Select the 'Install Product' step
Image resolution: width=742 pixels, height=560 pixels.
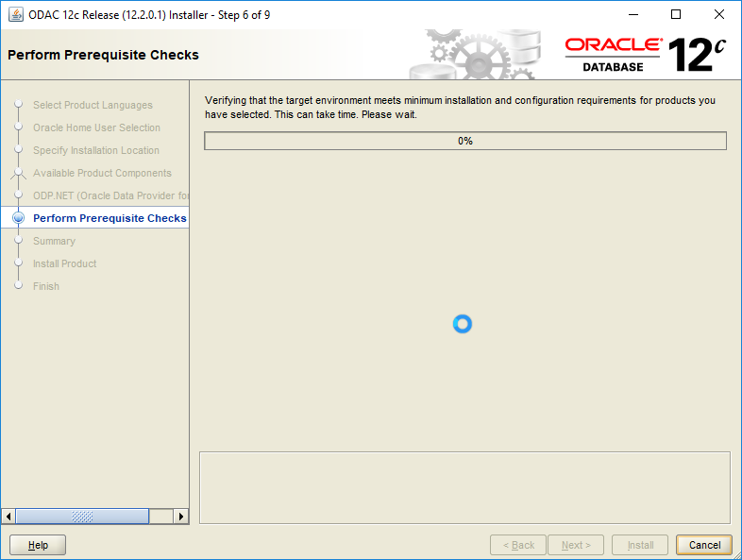[x=64, y=263]
